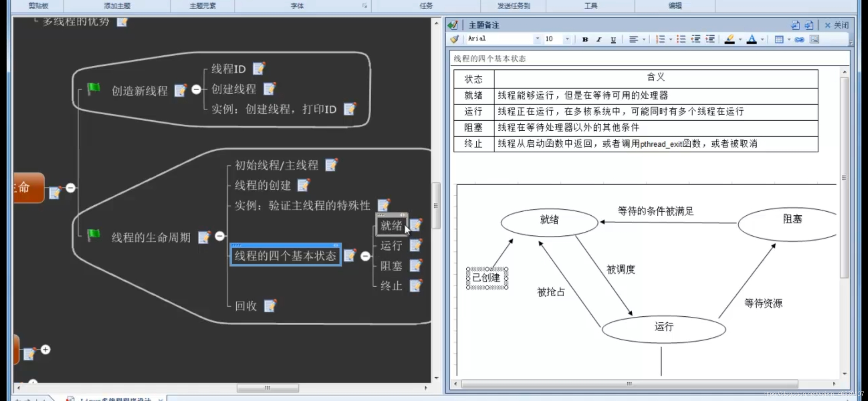The height and width of the screenshot is (401, 868).
Task: Close the topic notes pane (关闭)
Action: 836,25
